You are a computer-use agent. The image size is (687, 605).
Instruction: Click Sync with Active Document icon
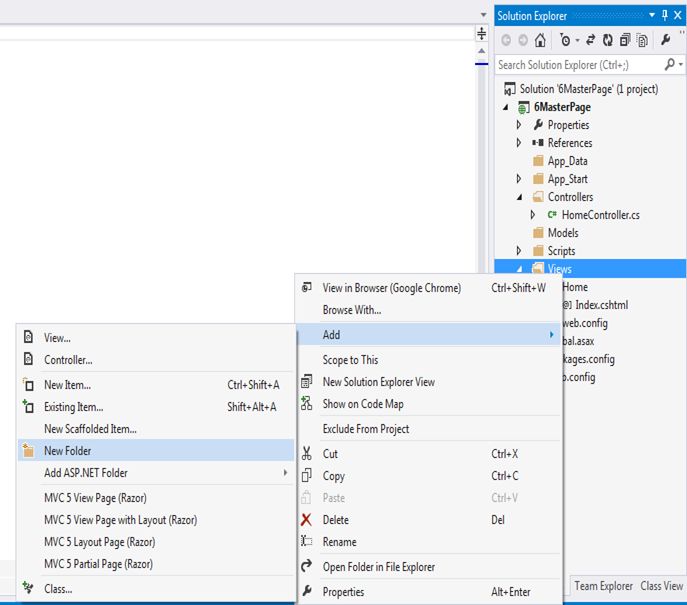[x=591, y=40]
